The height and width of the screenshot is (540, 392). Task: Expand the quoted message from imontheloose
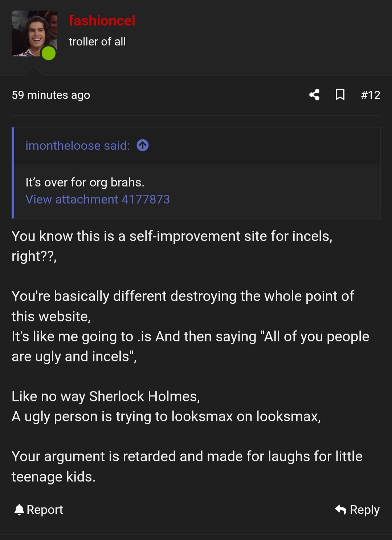pyautogui.click(x=77, y=145)
